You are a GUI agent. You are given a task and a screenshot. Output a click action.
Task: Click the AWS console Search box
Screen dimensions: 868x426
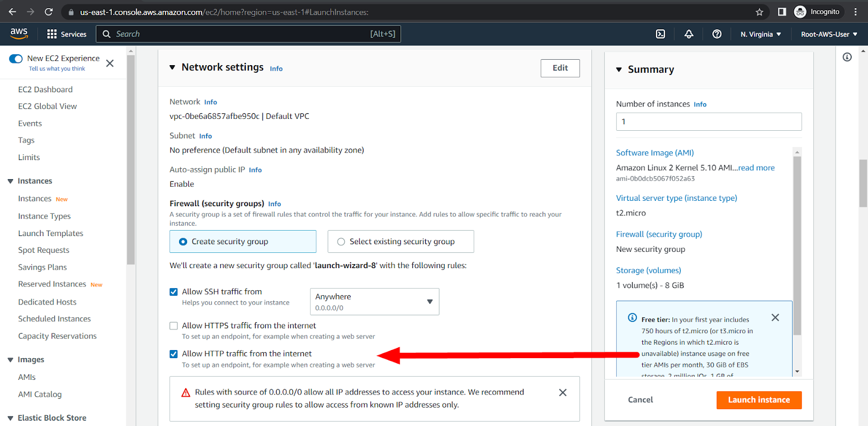(248, 34)
